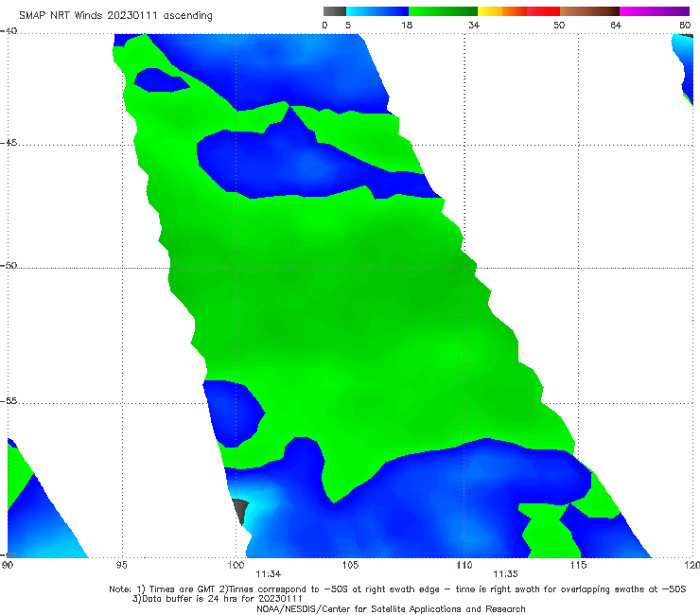The image size is (700, 615).
Task: Click the longitude label '95' on the bottom axis
Action: pyautogui.click(x=121, y=565)
